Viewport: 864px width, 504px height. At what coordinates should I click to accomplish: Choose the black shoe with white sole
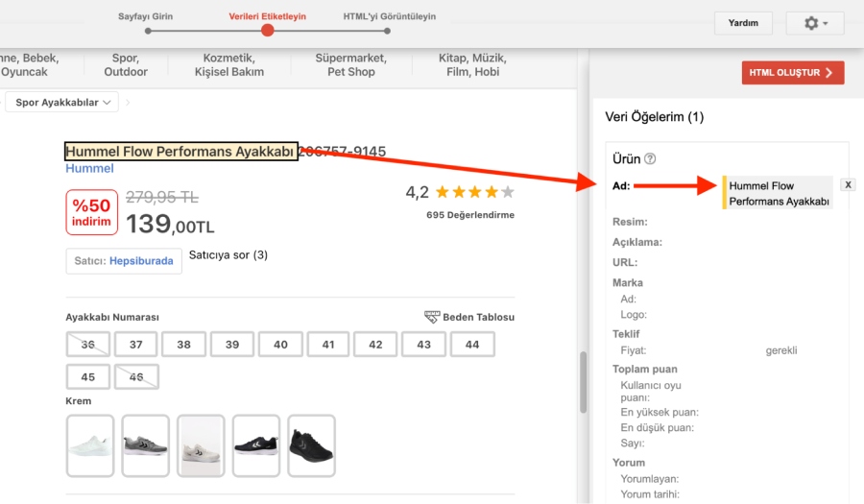(x=256, y=445)
